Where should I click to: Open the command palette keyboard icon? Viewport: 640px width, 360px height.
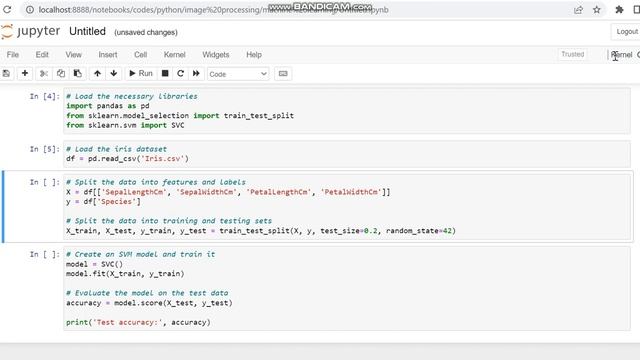283,74
